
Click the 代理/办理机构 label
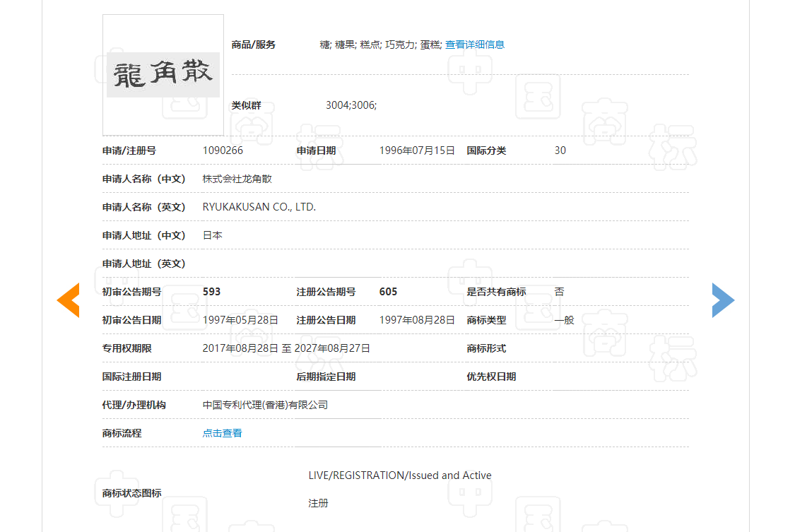134,405
